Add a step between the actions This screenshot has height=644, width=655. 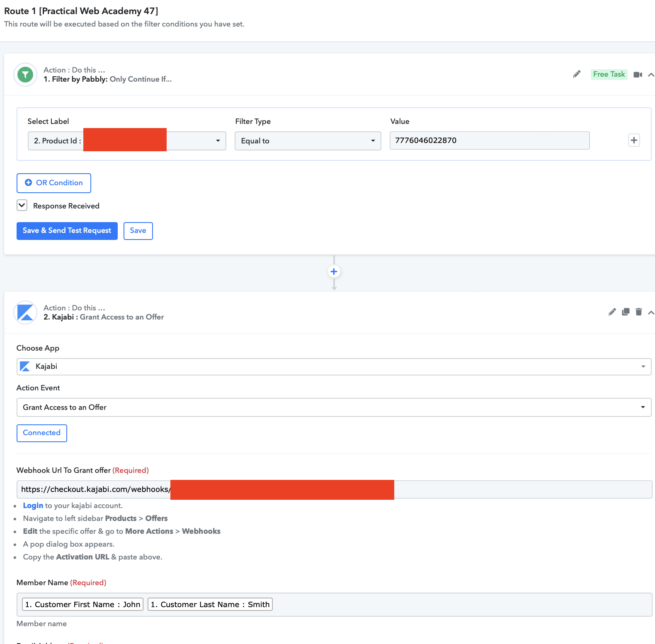coord(334,272)
